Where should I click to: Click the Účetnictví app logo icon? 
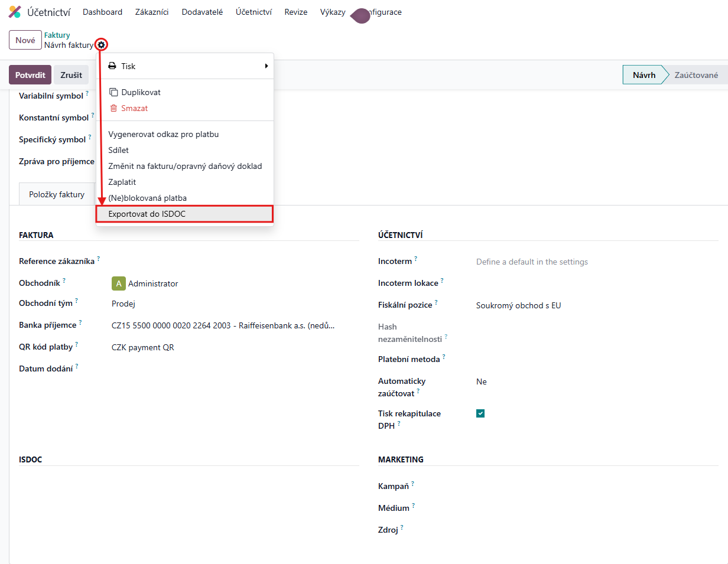click(15, 12)
